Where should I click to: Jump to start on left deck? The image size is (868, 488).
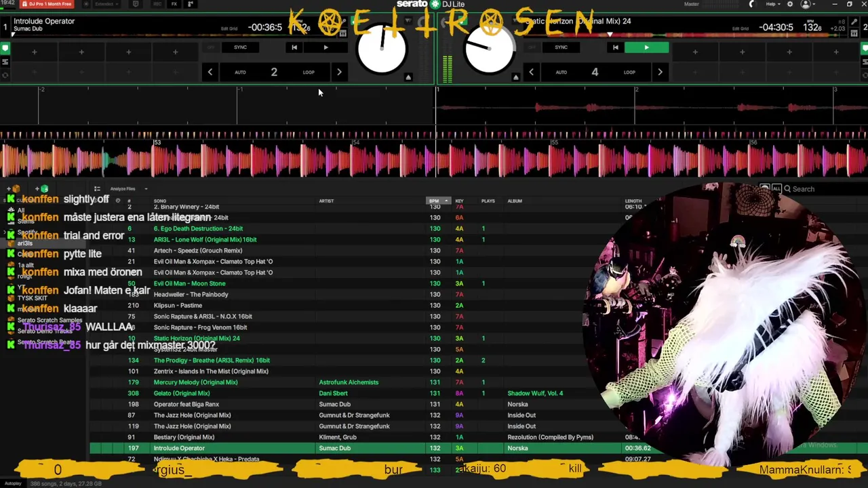point(294,47)
